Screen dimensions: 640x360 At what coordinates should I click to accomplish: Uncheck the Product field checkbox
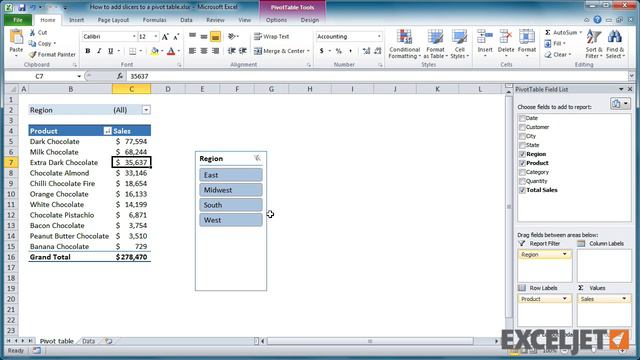tap(522, 163)
